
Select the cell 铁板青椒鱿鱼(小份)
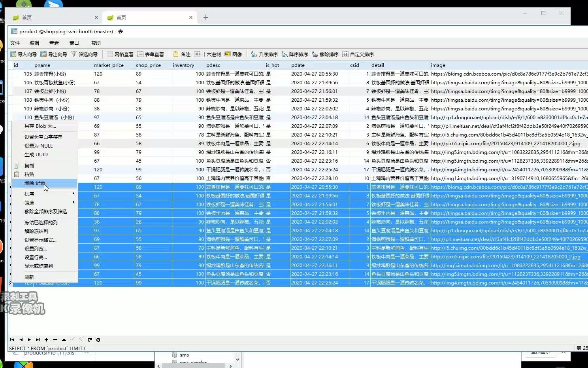pyautogui.click(x=62, y=82)
